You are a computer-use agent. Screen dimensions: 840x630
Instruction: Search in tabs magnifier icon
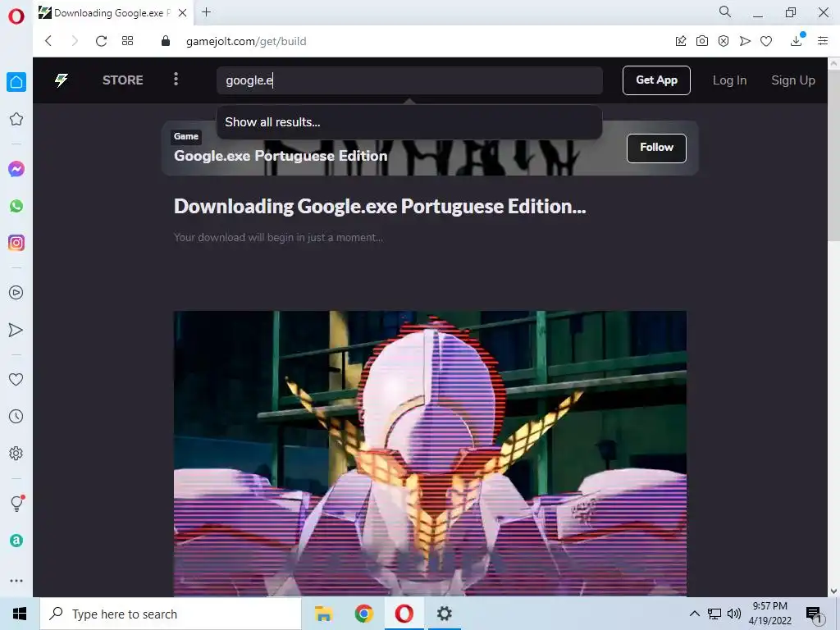(x=725, y=11)
